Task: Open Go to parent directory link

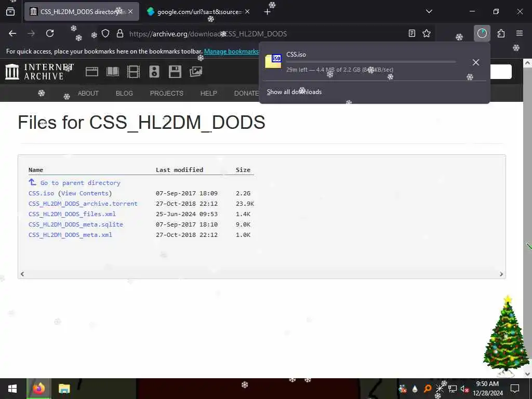Action: tap(81, 183)
